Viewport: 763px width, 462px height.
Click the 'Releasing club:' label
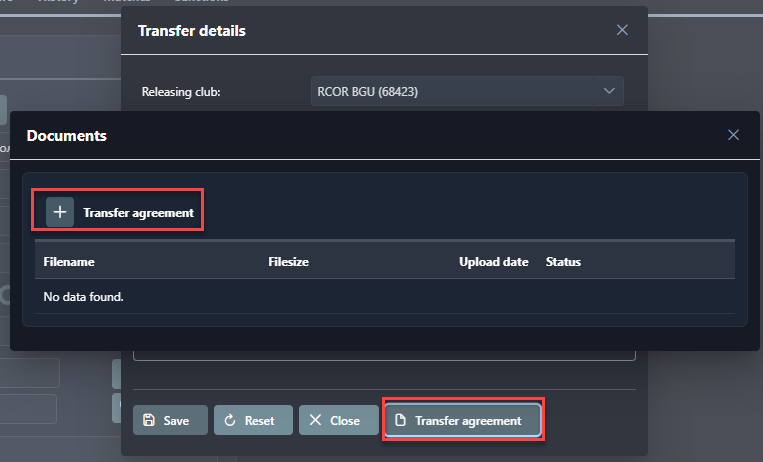(x=181, y=92)
